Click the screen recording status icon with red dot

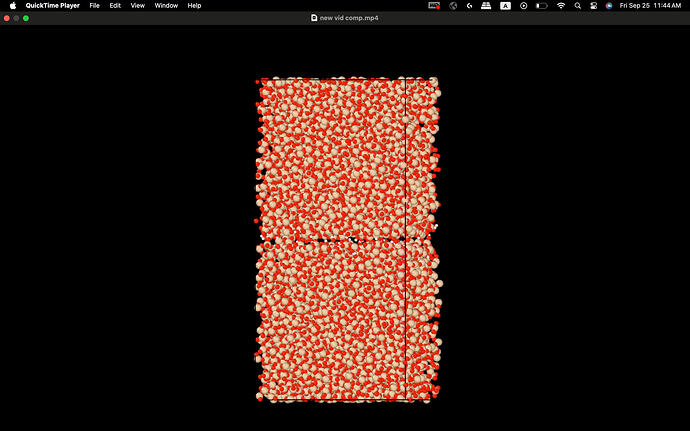pos(434,6)
